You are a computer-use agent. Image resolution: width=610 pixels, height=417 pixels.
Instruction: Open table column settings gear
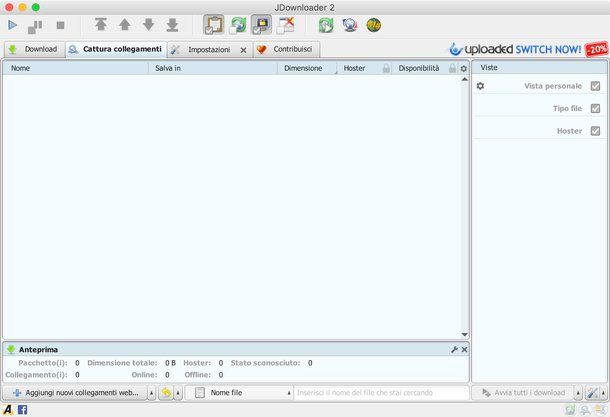pyautogui.click(x=463, y=68)
